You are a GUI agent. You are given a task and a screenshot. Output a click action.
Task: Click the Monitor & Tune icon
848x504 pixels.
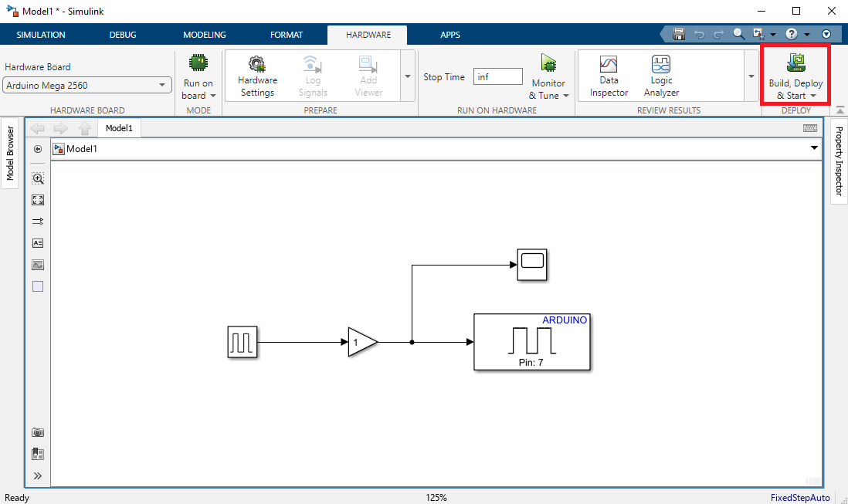coord(548,63)
